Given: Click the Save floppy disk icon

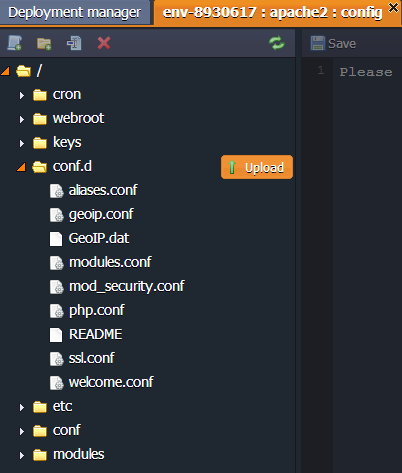Looking at the screenshot, I should (x=317, y=43).
